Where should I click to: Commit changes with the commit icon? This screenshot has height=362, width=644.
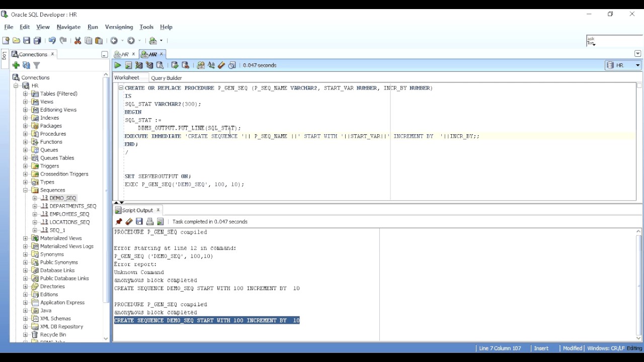tap(175, 65)
